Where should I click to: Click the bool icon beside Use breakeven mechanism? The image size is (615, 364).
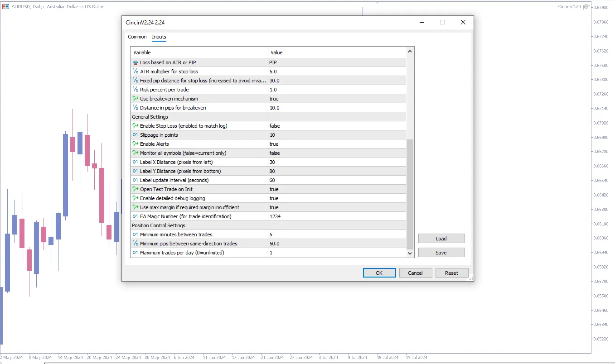[135, 99]
